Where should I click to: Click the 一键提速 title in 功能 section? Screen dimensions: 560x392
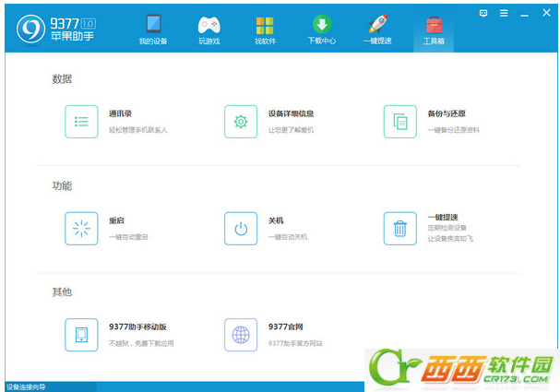[443, 217]
